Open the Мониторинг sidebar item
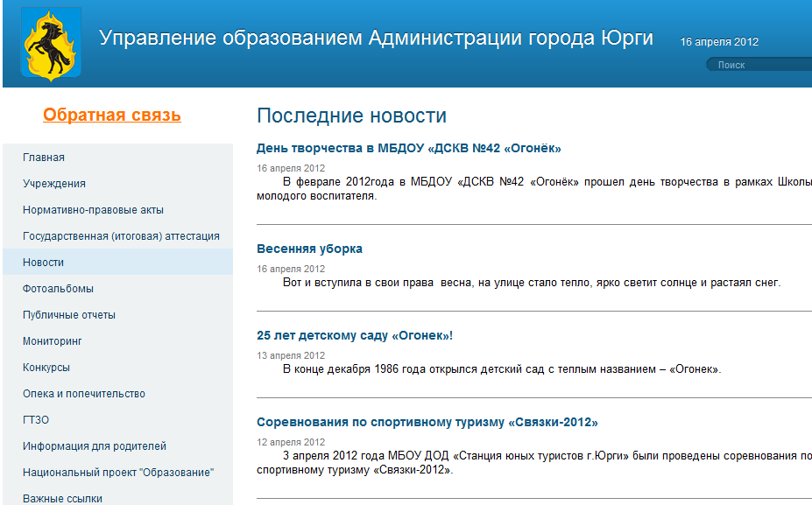The width and height of the screenshot is (812, 505). (x=53, y=341)
